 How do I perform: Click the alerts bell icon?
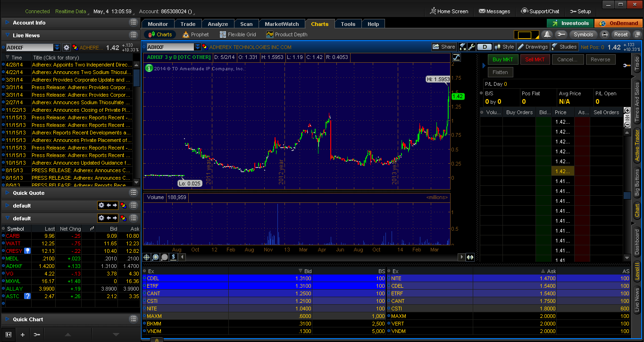pyautogui.click(x=547, y=34)
